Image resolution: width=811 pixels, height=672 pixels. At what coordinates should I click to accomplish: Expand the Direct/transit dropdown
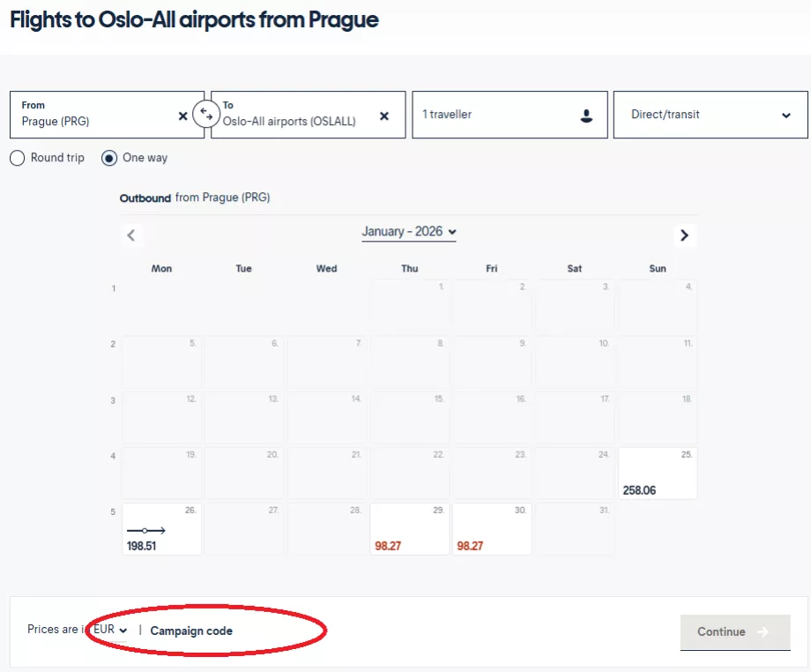[x=710, y=115]
